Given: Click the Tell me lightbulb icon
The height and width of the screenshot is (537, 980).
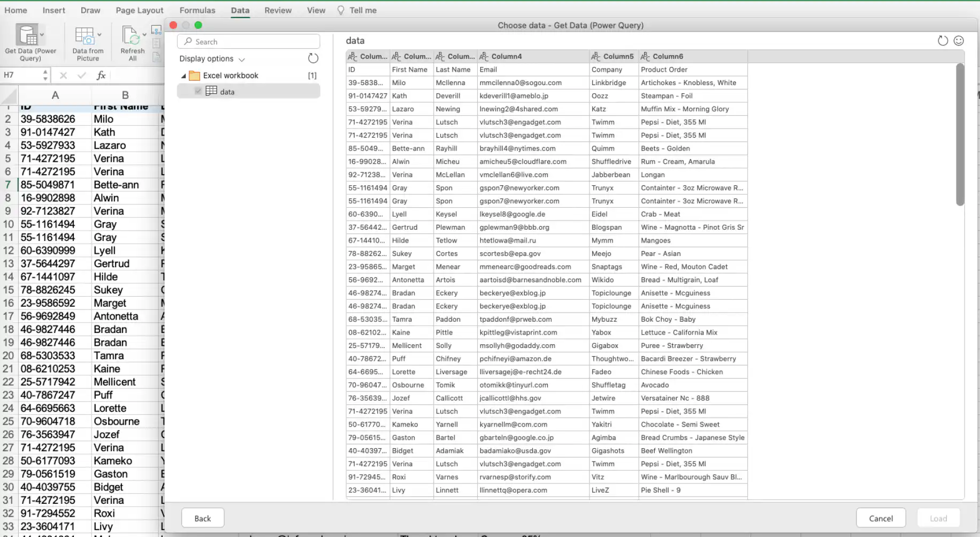Looking at the screenshot, I should click(x=341, y=10).
